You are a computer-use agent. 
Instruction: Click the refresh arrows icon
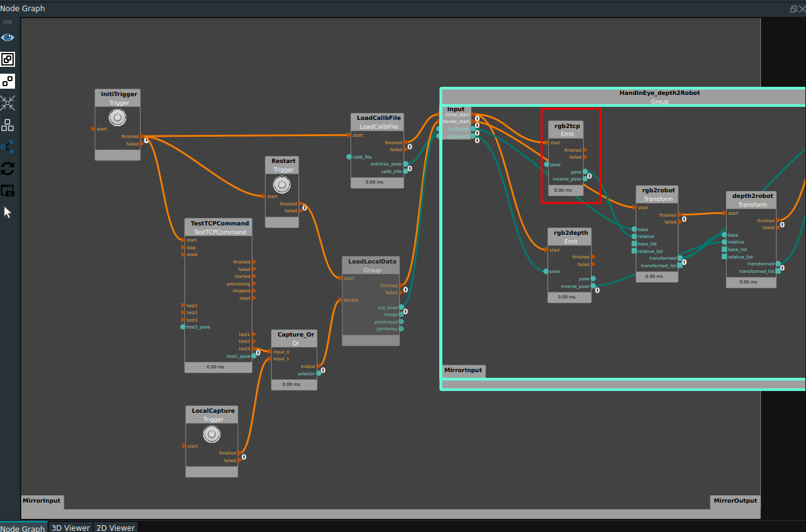pyautogui.click(x=7, y=169)
